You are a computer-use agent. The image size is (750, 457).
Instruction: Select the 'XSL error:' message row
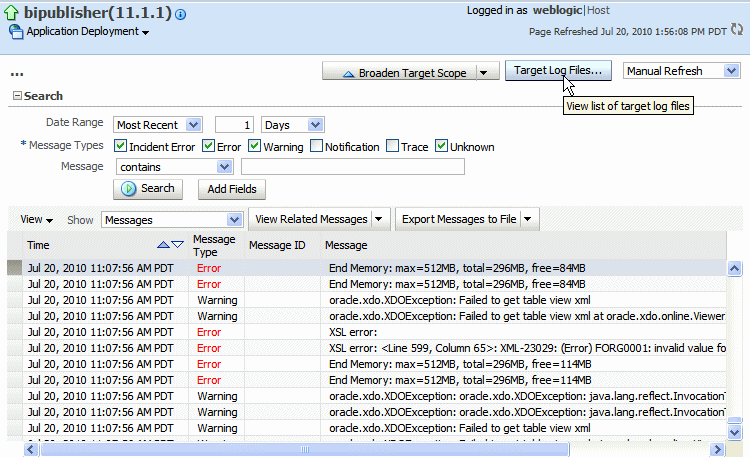[x=374, y=332]
